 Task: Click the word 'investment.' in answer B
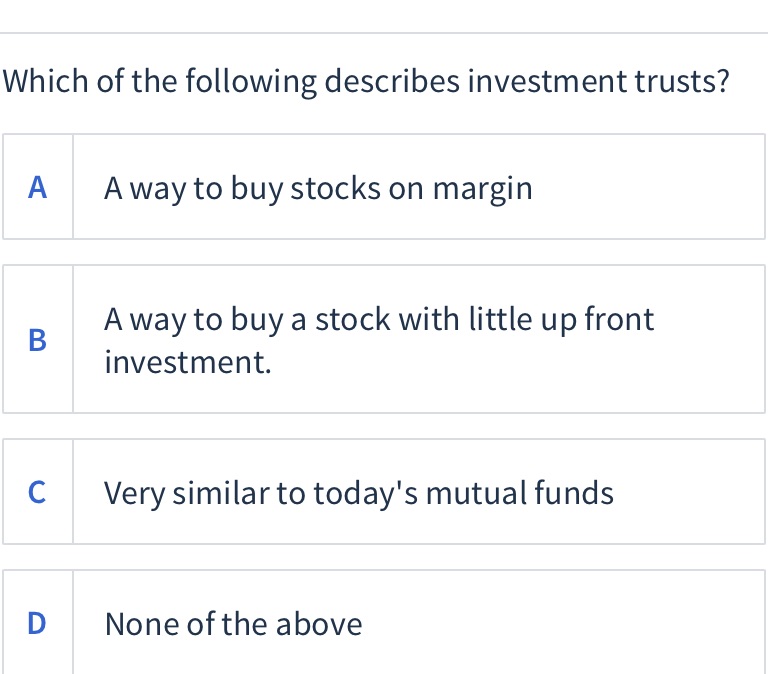tap(188, 362)
